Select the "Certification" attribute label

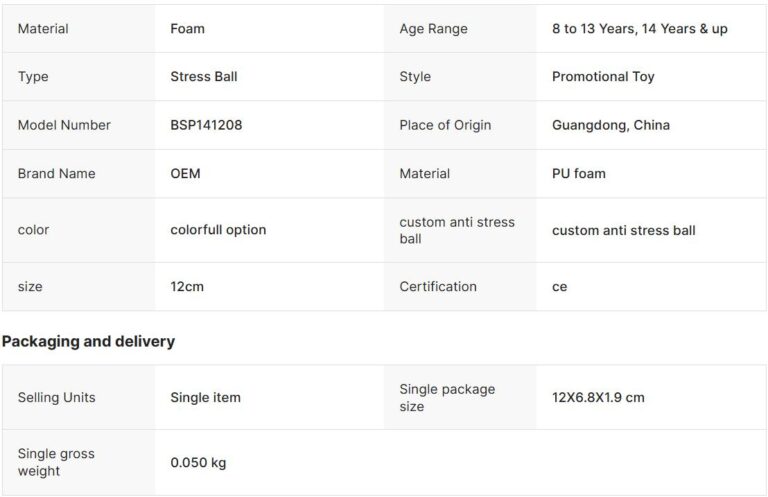tap(438, 287)
